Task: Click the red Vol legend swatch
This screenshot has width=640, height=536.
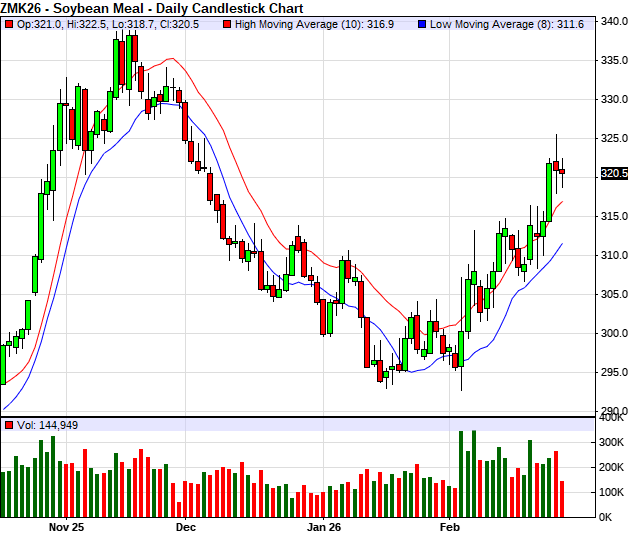Action: tap(9, 425)
